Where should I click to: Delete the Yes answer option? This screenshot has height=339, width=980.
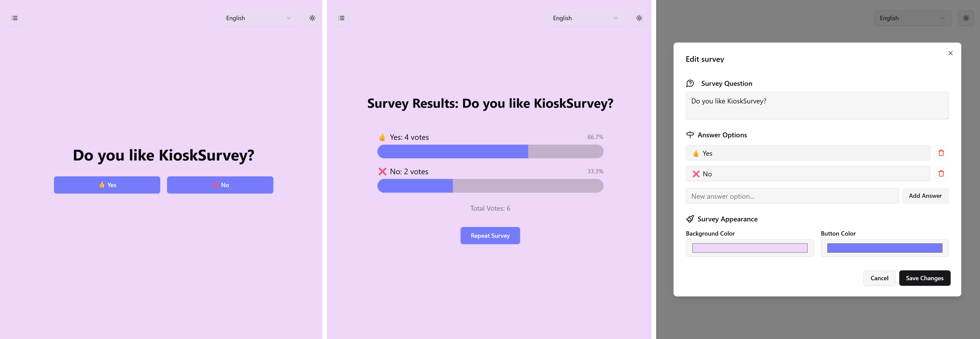coord(941,153)
